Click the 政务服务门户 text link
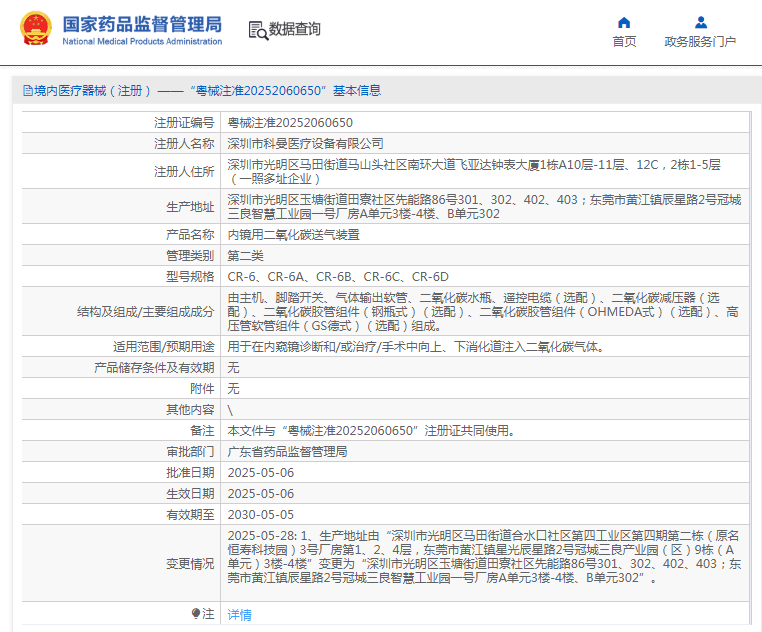The width and height of the screenshot is (762, 632). (700, 42)
